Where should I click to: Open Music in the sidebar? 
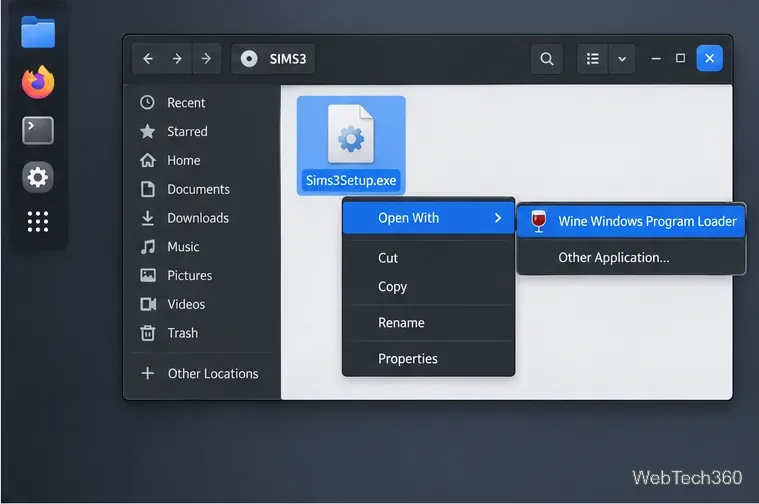(203, 247)
